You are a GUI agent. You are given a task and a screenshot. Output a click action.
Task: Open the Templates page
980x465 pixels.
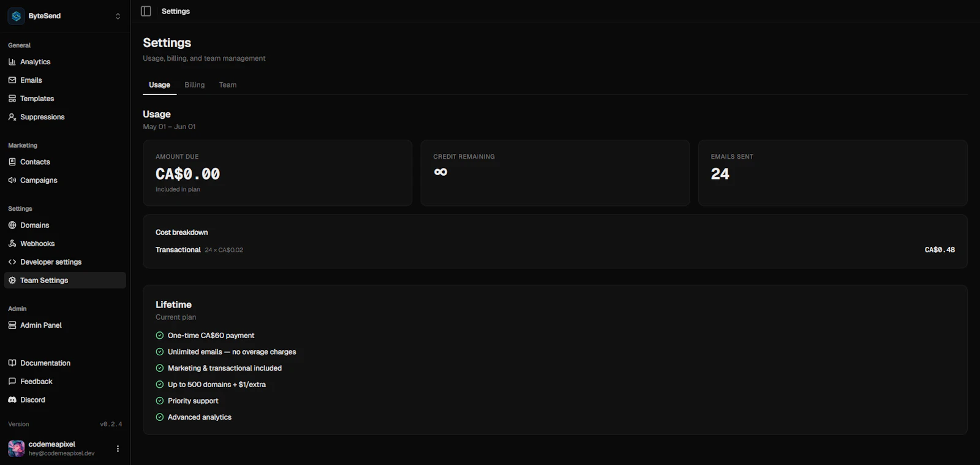coord(65,99)
